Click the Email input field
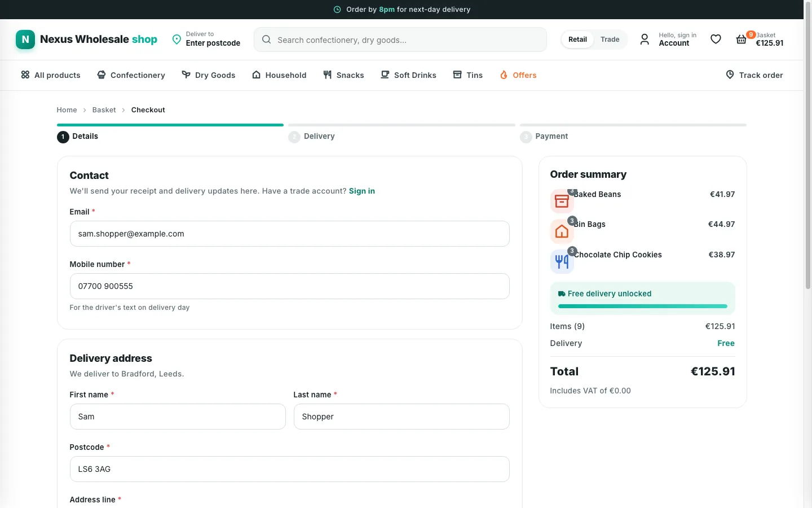 click(x=290, y=234)
